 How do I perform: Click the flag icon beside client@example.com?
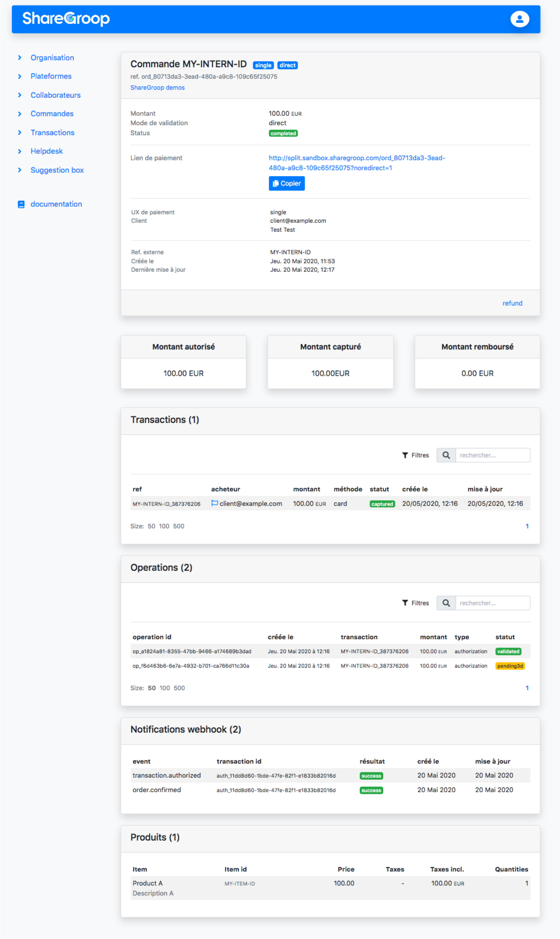214,503
